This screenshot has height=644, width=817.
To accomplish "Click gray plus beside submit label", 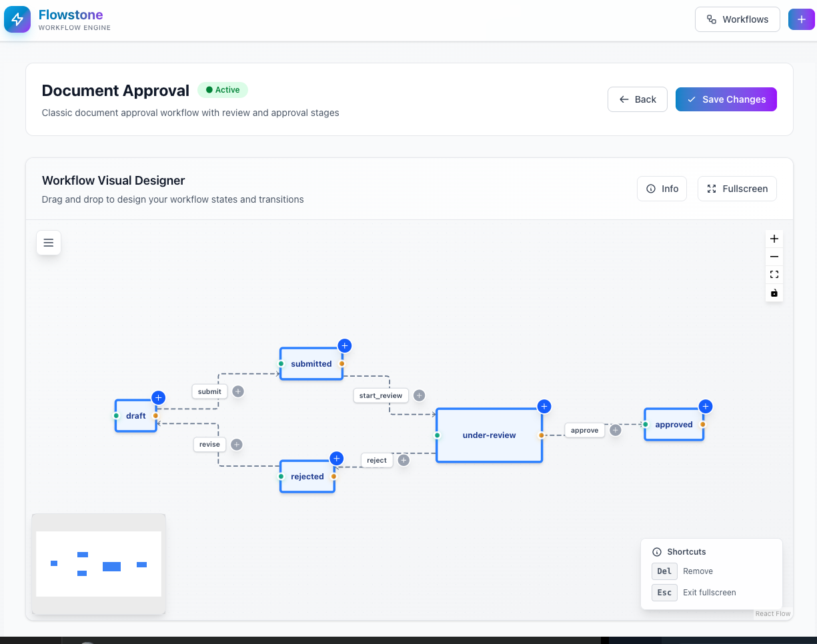I will click(x=238, y=391).
